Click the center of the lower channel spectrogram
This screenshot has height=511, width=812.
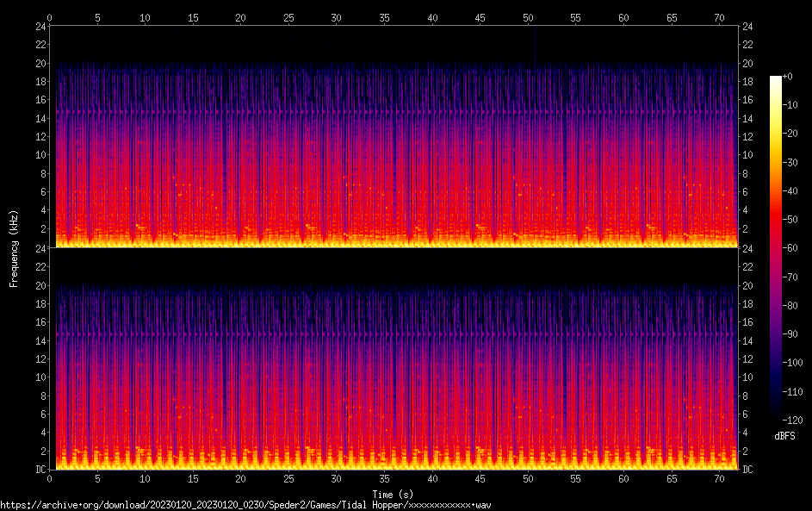pyautogui.click(x=394, y=358)
